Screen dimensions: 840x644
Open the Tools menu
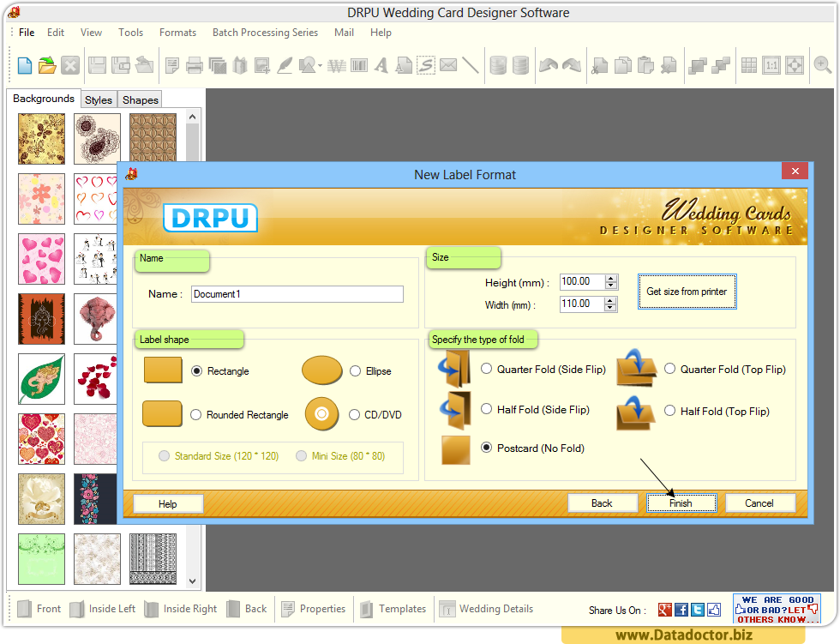130,33
